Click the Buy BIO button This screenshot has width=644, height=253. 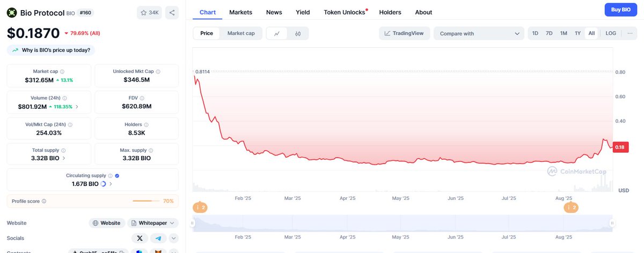coord(621,10)
